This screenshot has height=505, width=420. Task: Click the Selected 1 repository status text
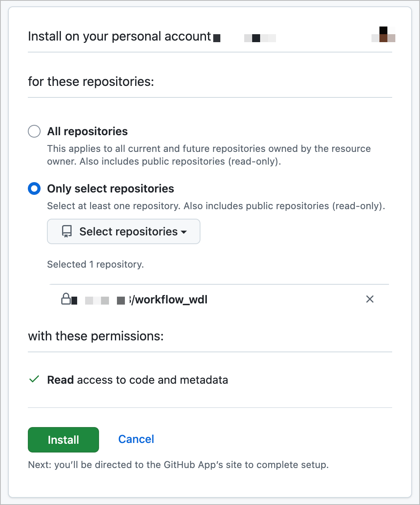click(x=95, y=264)
